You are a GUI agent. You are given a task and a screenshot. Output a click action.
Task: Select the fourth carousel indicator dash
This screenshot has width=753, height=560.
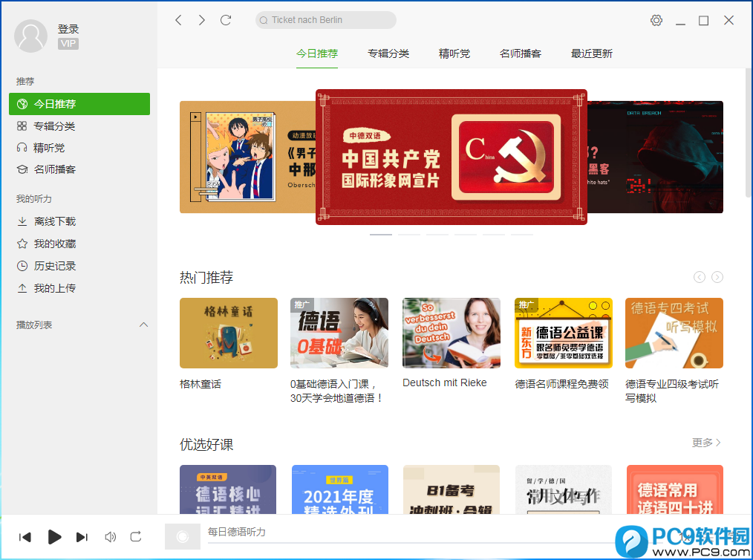tap(466, 235)
